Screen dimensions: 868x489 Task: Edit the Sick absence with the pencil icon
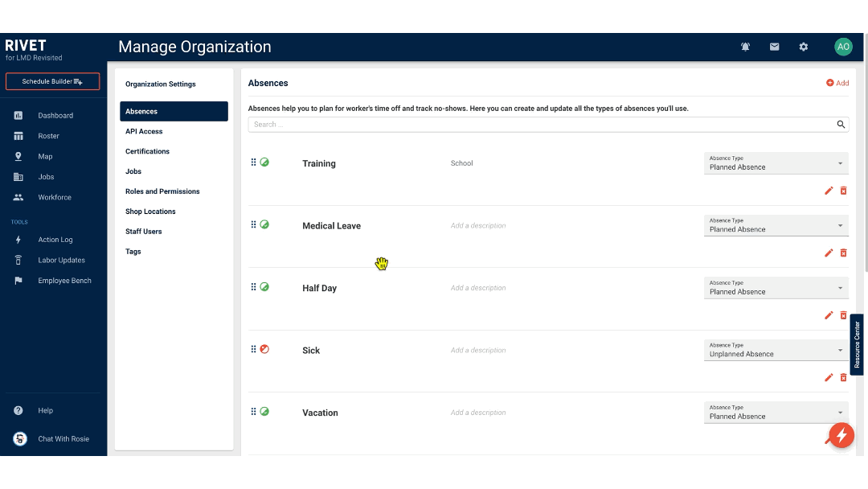[829, 377]
